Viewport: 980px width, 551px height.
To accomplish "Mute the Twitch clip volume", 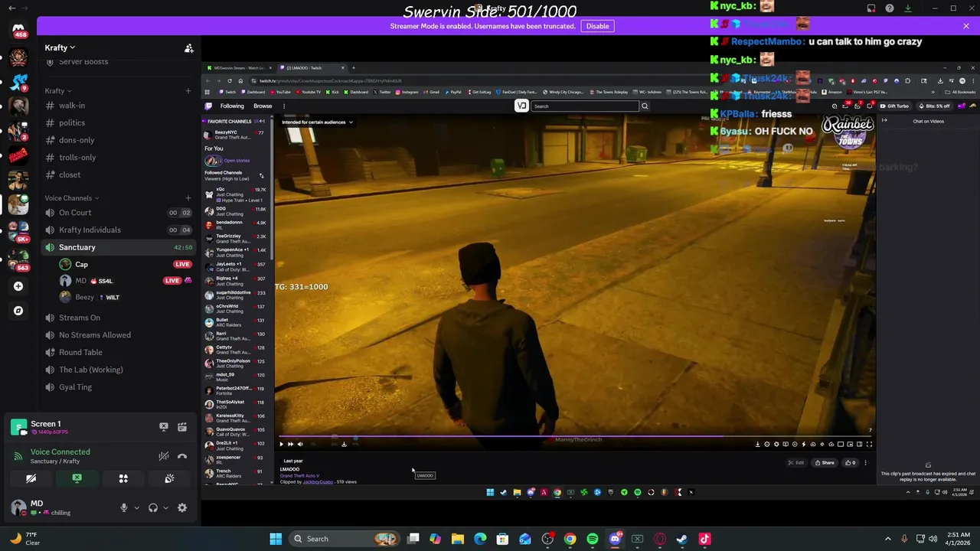I will point(299,444).
